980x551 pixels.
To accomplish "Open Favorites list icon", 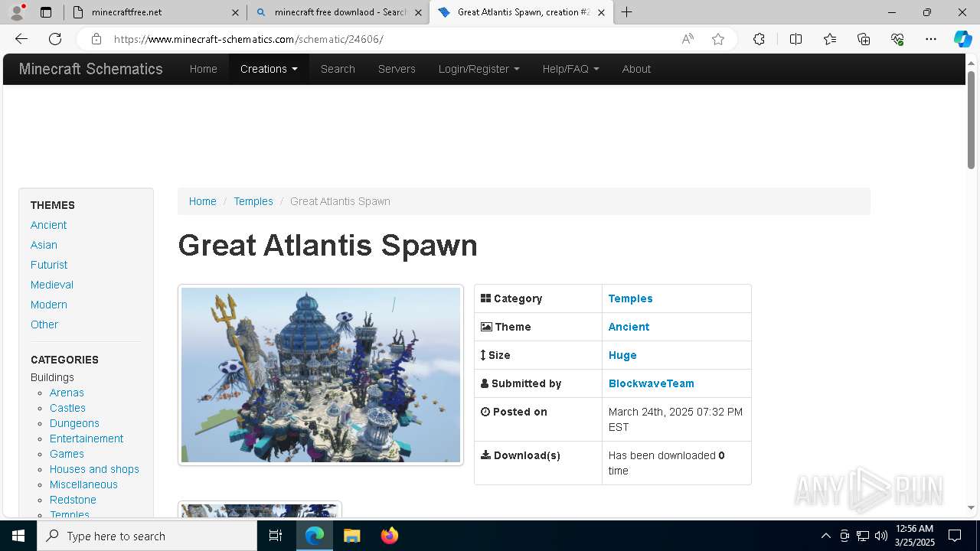I will [830, 39].
